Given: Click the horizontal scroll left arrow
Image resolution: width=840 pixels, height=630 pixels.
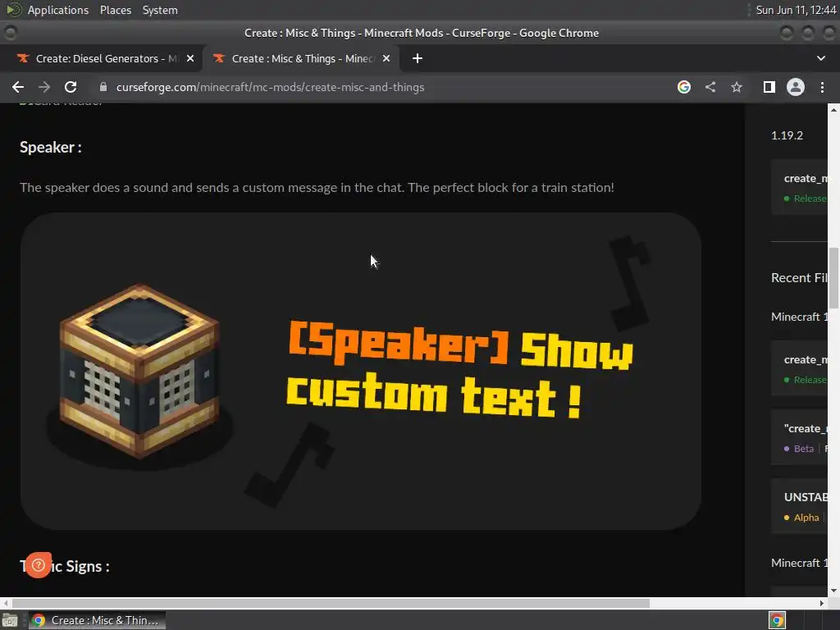Looking at the screenshot, I should pyautogui.click(x=6, y=603).
